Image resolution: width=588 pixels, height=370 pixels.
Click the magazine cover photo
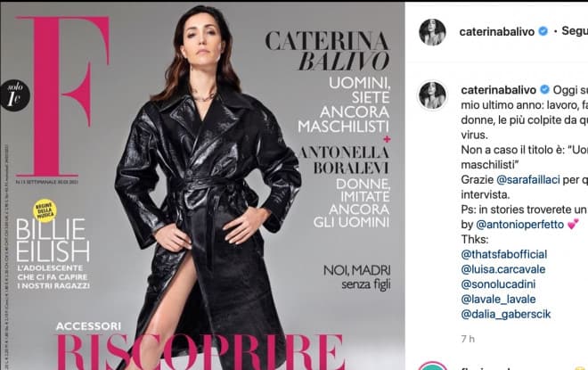pyautogui.click(x=202, y=186)
